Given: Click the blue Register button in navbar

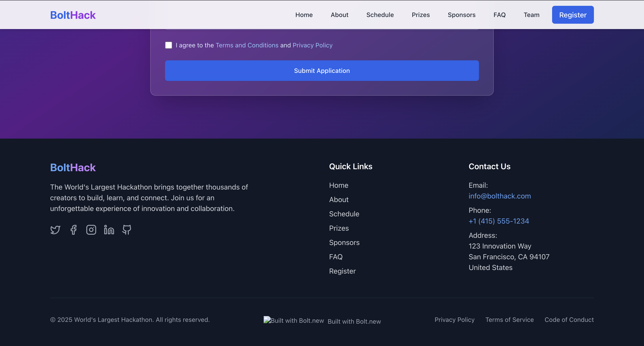Looking at the screenshot, I should tap(572, 15).
